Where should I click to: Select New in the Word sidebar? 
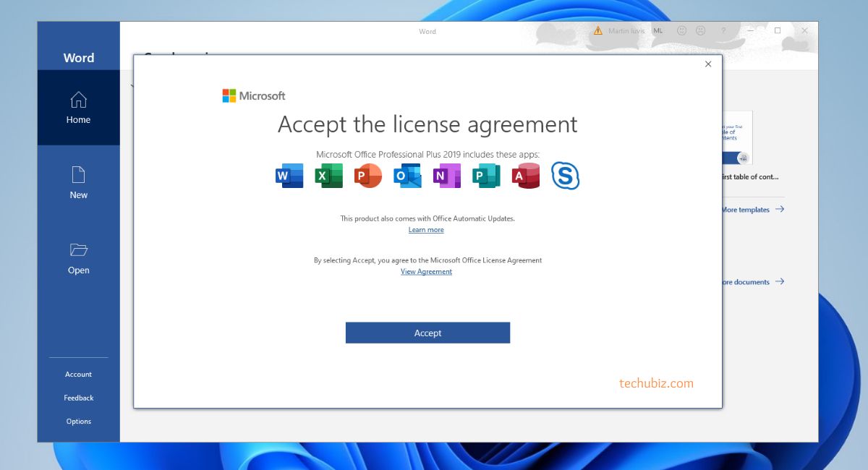point(78,183)
